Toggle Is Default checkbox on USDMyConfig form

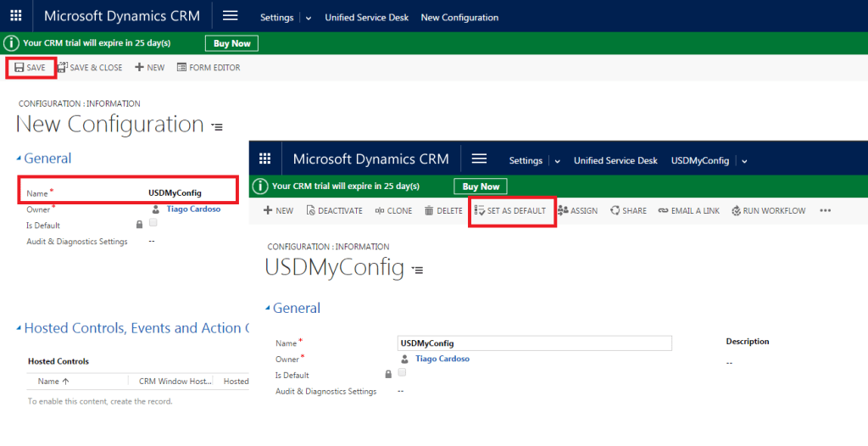[x=402, y=373]
